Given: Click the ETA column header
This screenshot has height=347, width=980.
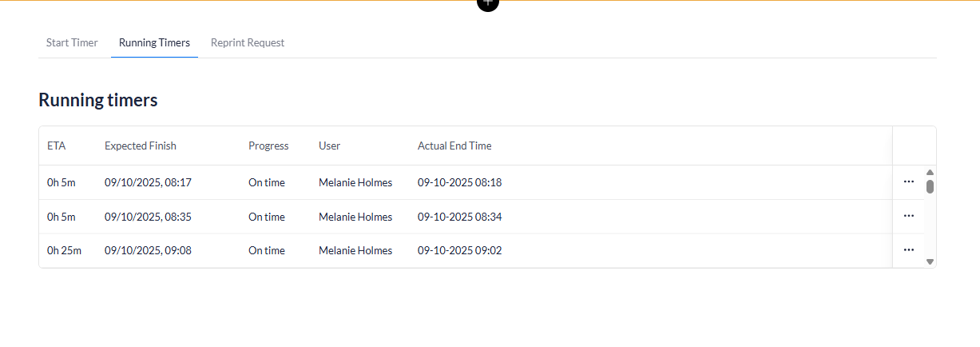Looking at the screenshot, I should [56, 146].
